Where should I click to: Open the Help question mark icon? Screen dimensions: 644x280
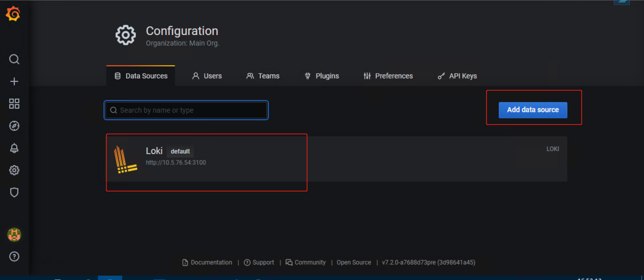pos(14,256)
